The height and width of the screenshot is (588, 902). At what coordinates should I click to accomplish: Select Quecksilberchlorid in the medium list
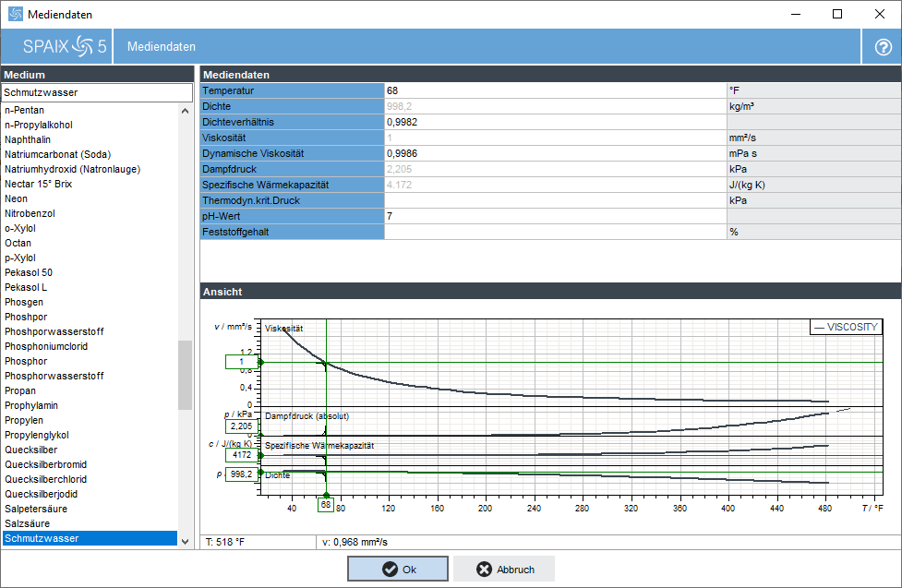pos(45,479)
